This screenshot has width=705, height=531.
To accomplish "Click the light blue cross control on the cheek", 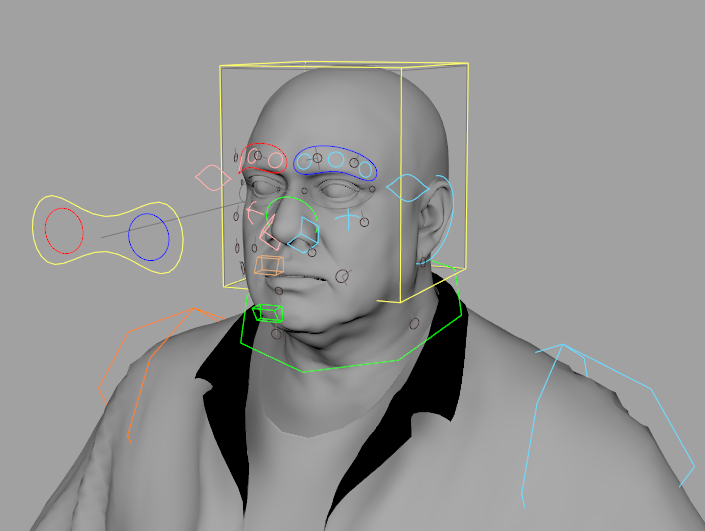I will coord(346,217).
